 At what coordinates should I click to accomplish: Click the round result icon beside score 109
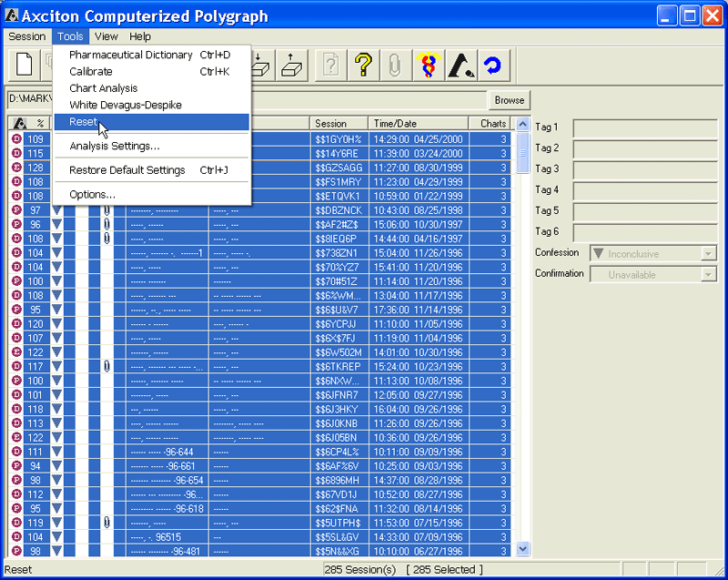click(16, 138)
